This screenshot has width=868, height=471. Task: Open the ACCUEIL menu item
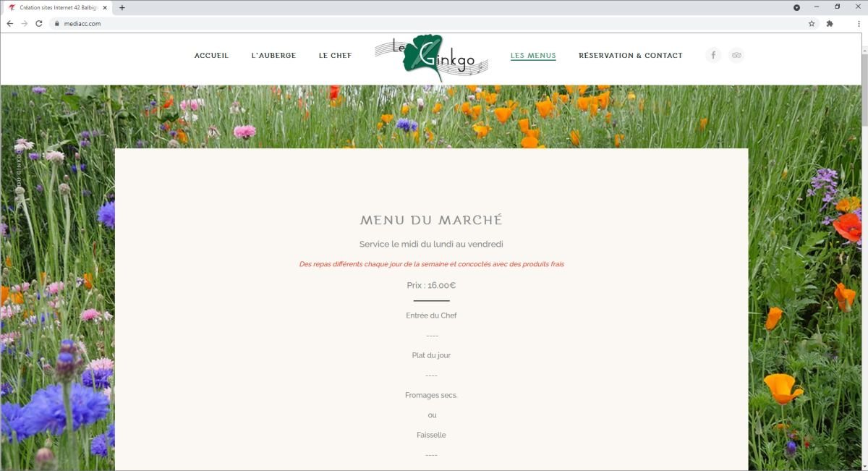pyautogui.click(x=210, y=55)
